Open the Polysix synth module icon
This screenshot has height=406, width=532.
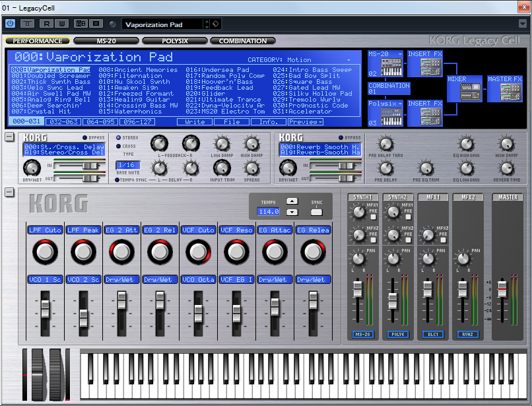click(x=391, y=117)
